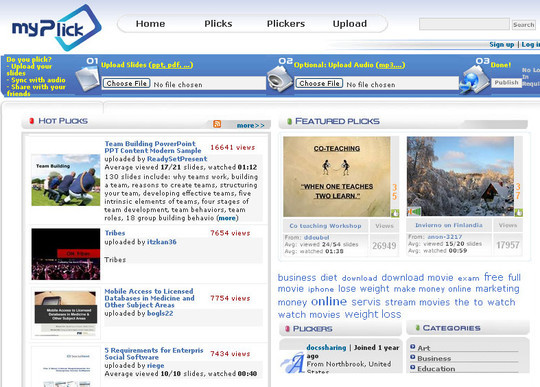Open the Plickers menu item
The image size is (540, 387).
[x=286, y=24]
